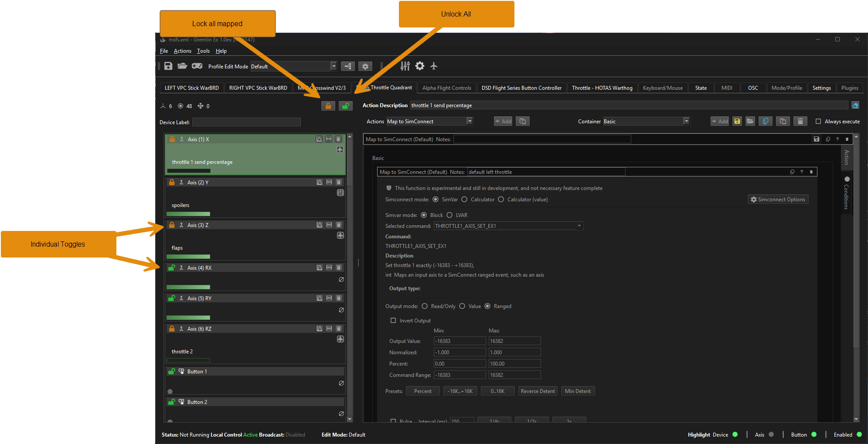868x444 pixels.
Task: Click the Device Label input field
Action: [246, 122]
